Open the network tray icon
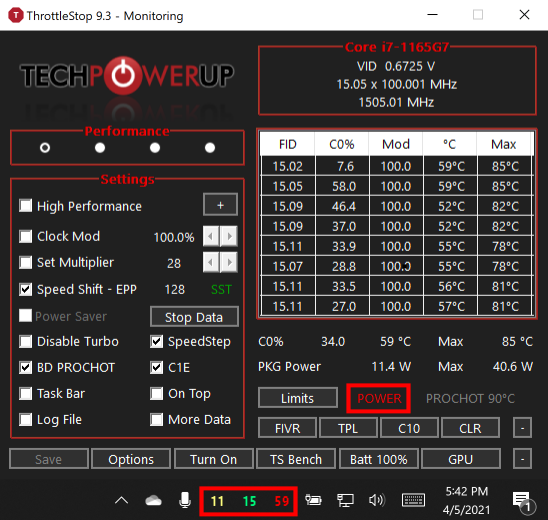The image size is (548, 520). [x=345, y=500]
